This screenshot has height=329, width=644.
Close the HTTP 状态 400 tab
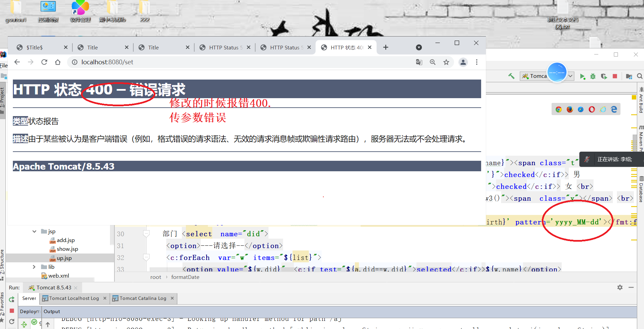[x=370, y=47]
